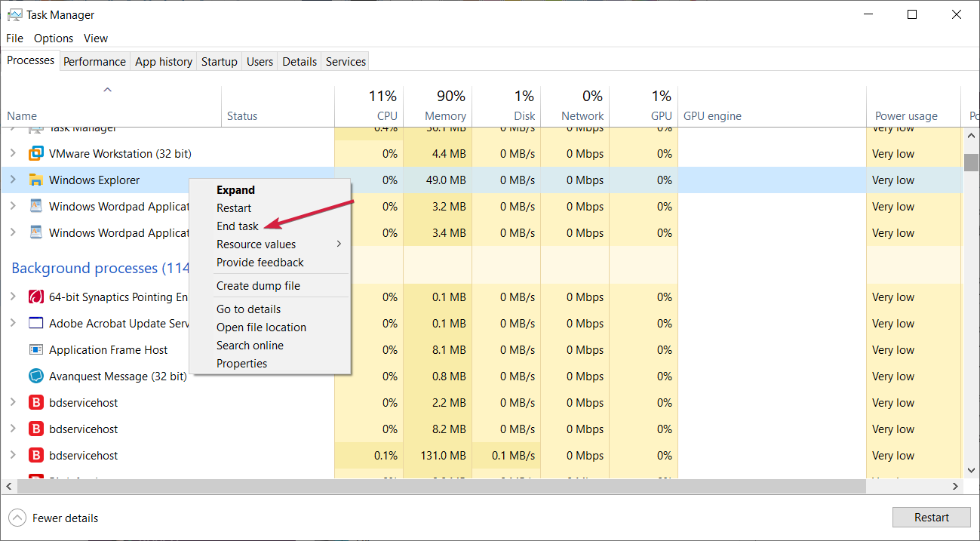Switch to the App history tab
The image size is (980, 541).
(164, 62)
